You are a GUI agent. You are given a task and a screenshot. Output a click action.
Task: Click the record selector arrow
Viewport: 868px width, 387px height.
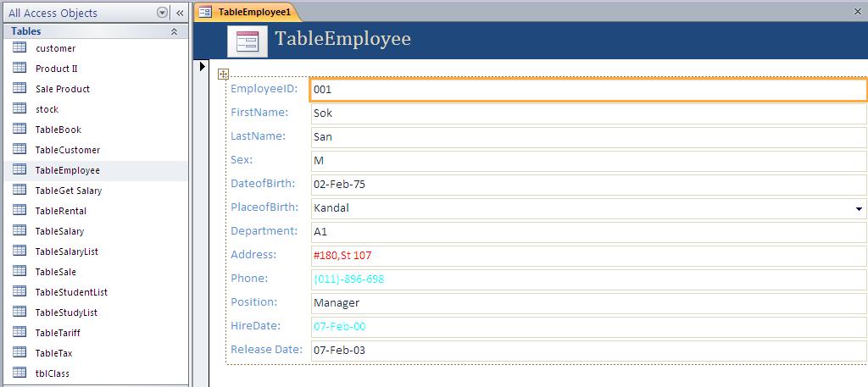pyautogui.click(x=202, y=66)
